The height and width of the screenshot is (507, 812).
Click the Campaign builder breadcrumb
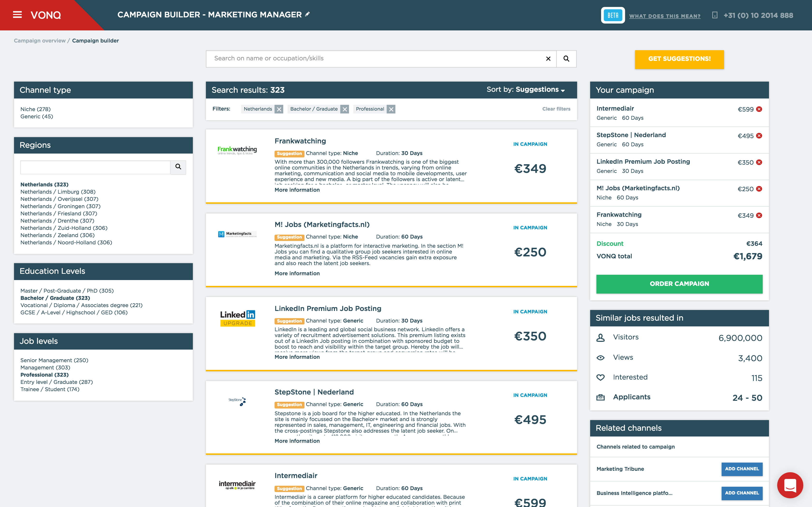96,41
